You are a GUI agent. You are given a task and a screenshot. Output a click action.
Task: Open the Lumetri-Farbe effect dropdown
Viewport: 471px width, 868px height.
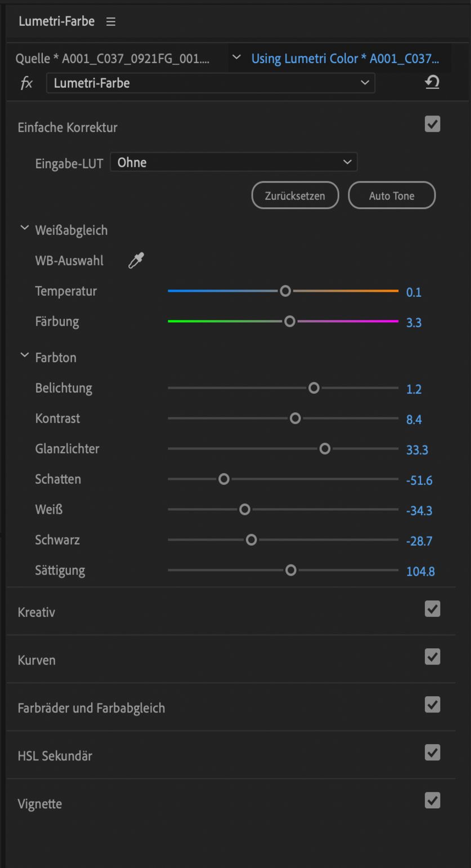tap(210, 83)
